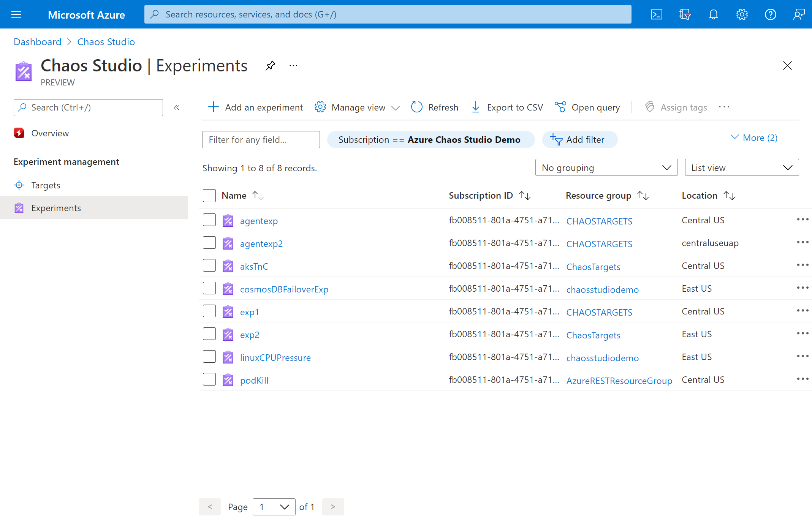812x523 pixels.
Task: Click the Open query branch icon
Action: (560, 106)
